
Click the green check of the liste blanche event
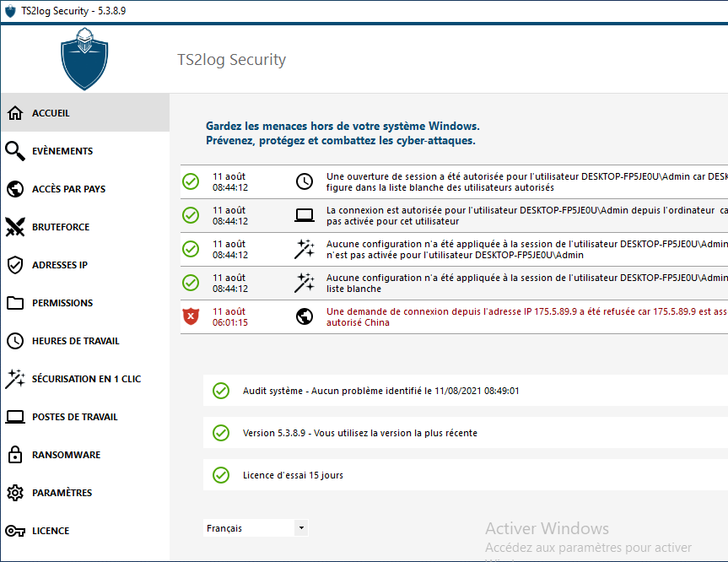(x=191, y=283)
